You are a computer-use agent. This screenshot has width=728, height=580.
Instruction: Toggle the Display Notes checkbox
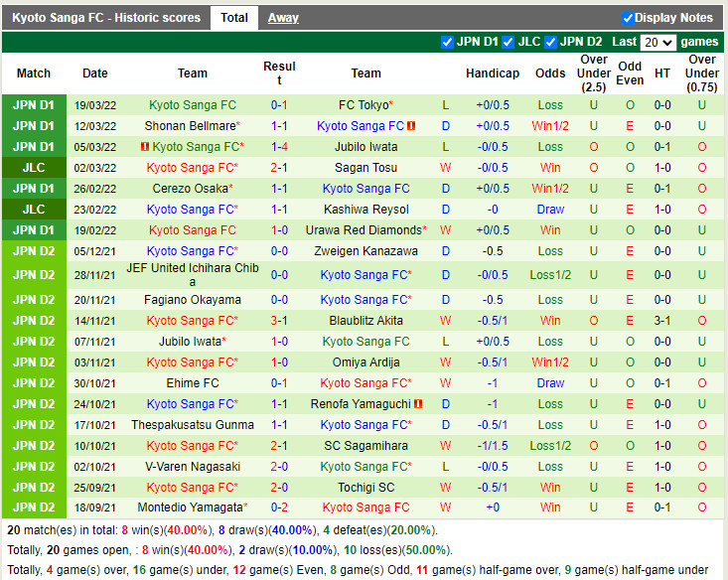click(x=628, y=18)
